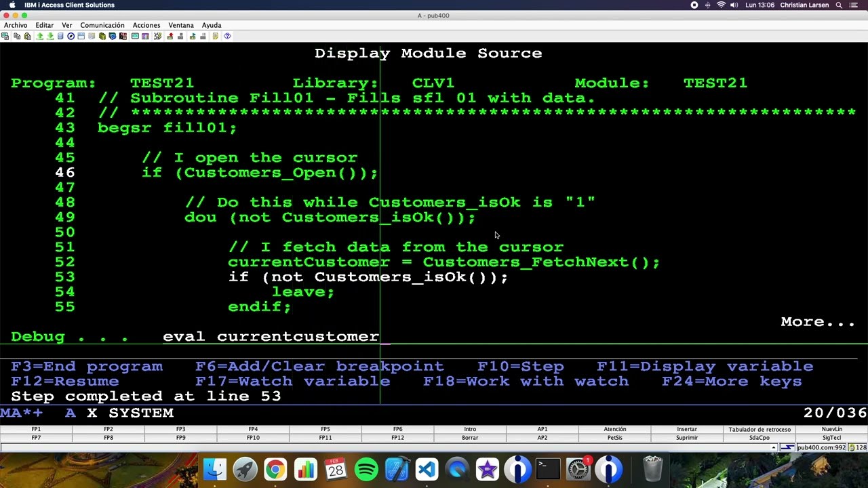Open Spotlight search in the macOS menu bar
The image size is (868, 488).
(x=839, y=5)
